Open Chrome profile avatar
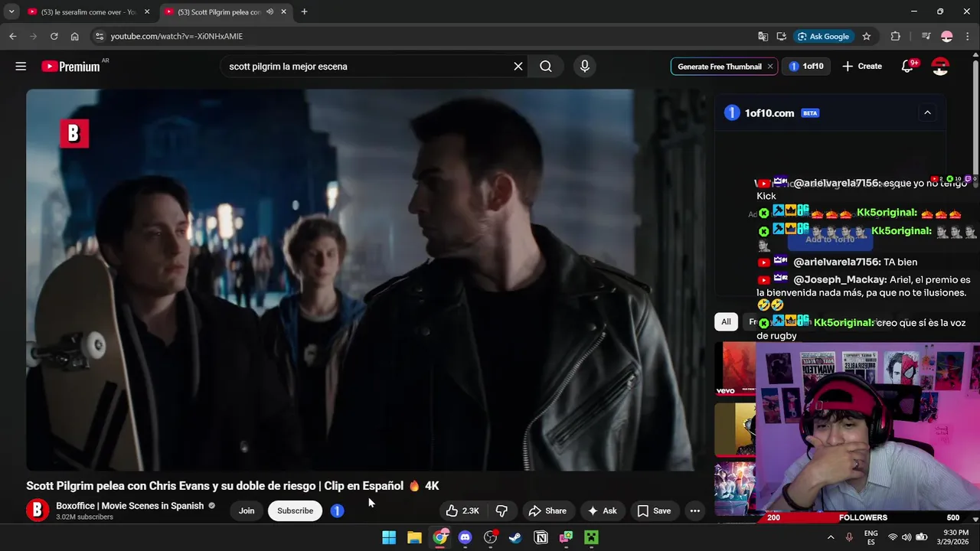Viewport: 980px width, 551px height. click(x=947, y=36)
